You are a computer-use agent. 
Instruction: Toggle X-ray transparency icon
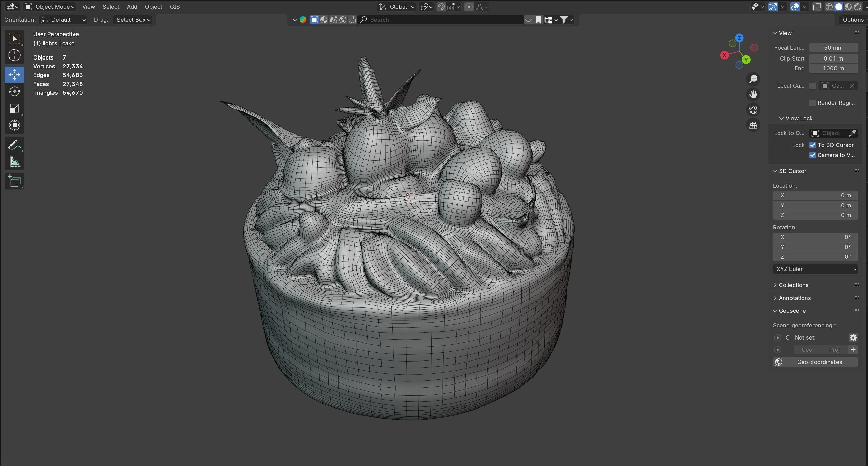click(x=817, y=7)
